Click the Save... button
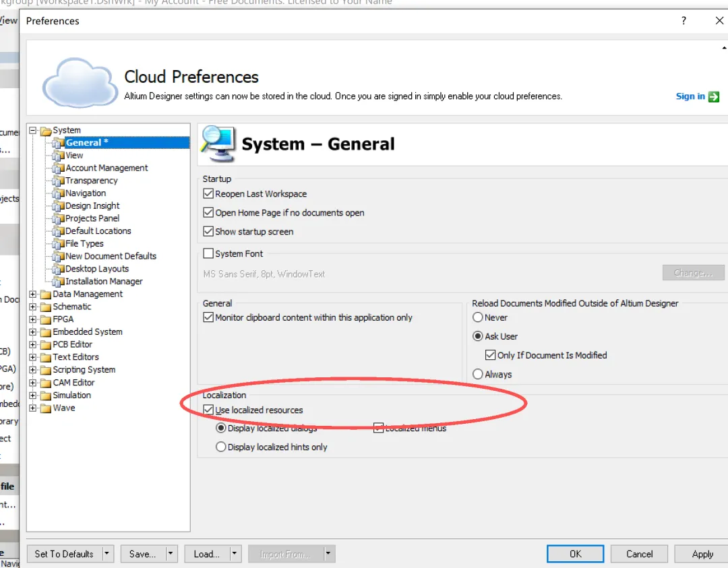The width and height of the screenshot is (728, 568). click(143, 554)
